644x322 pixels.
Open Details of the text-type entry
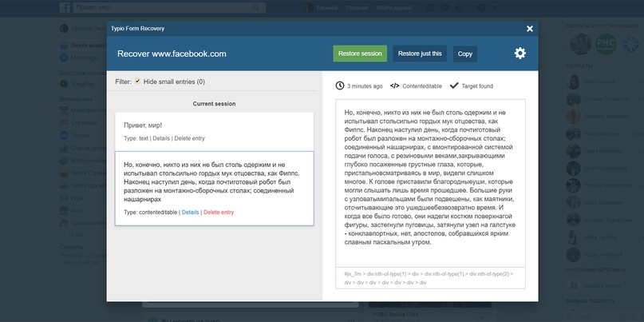161,138
